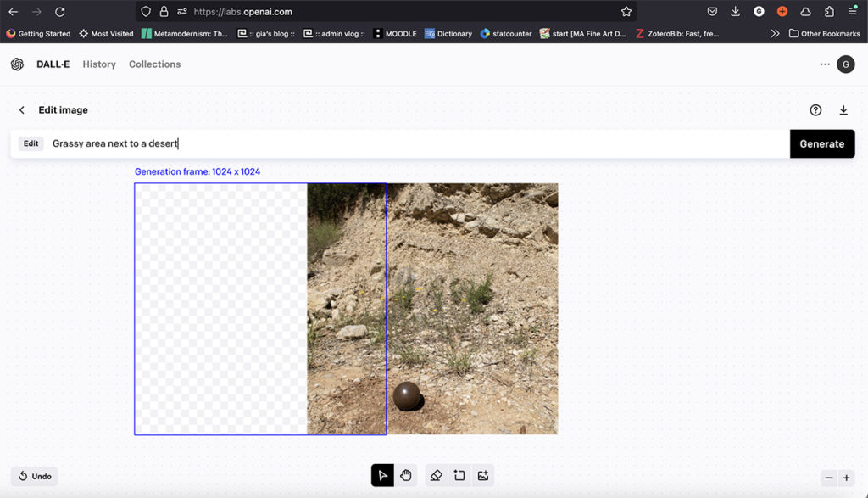Click the Generate button
This screenshot has height=498, width=868.
click(822, 144)
